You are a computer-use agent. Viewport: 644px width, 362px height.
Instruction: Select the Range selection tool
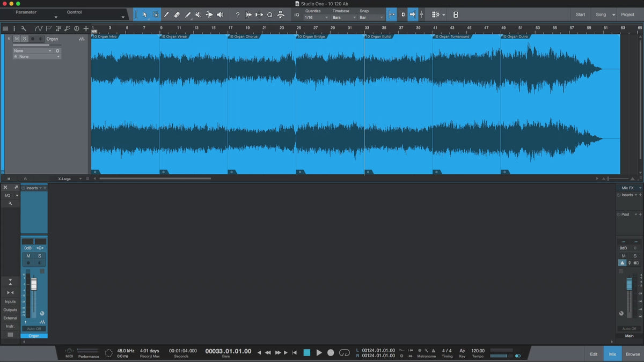[156, 14]
